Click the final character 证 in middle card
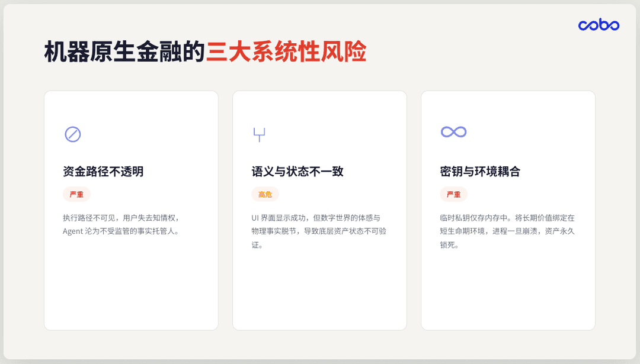This screenshot has width=640, height=364. [255, 245]
